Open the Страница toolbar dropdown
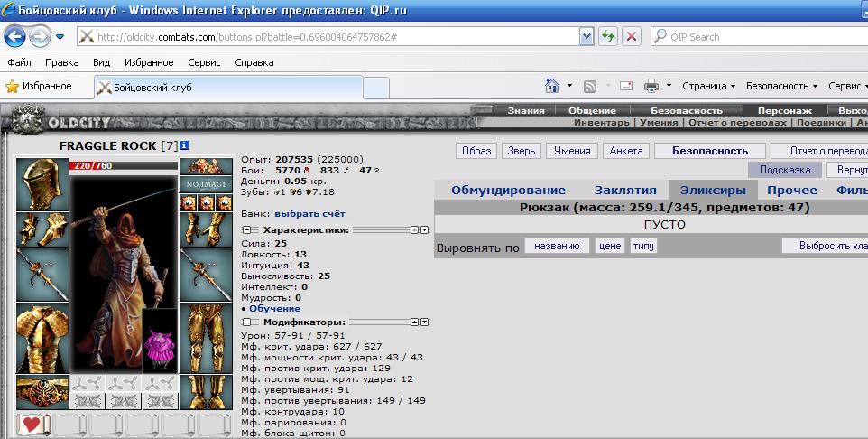 coord(708,86)
